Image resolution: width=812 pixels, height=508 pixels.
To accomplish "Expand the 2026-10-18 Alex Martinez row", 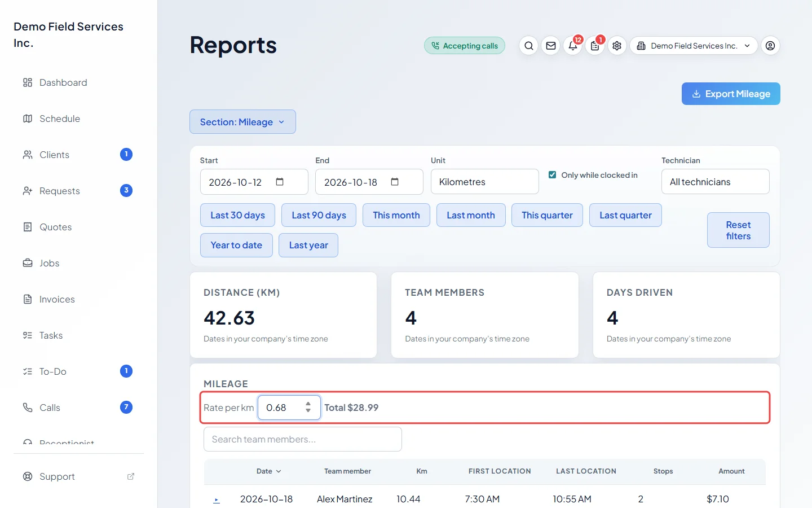I will (217, 500).
